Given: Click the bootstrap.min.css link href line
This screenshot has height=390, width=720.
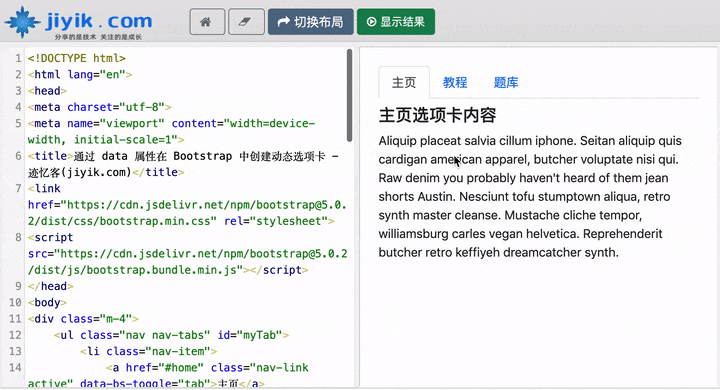Looking at the screenshot, I should coord(187,213).
